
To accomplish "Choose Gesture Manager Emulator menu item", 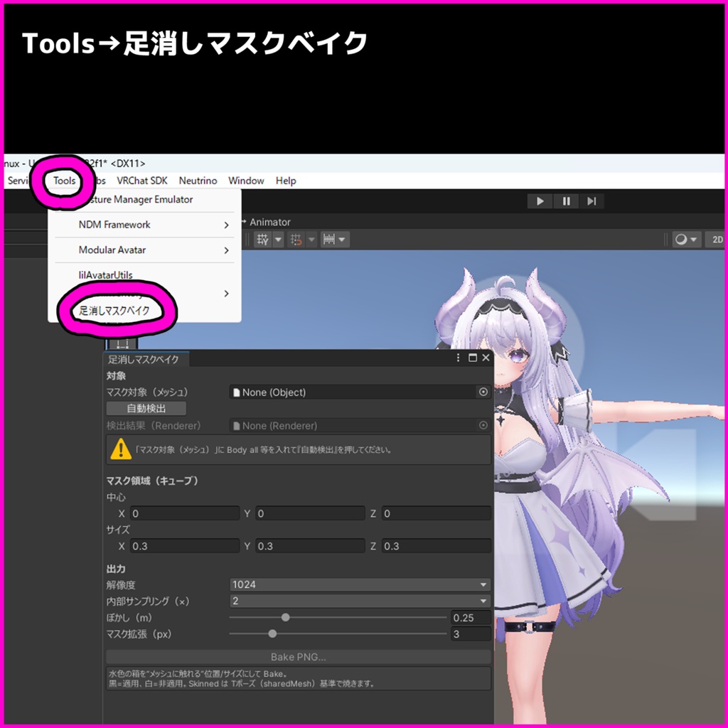I will (x=144, y=200).
